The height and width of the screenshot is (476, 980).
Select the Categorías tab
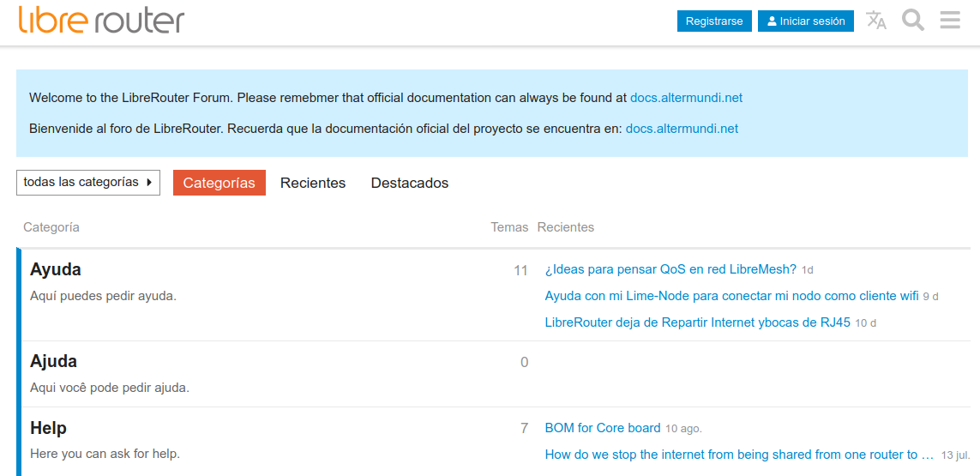[219, 183]
